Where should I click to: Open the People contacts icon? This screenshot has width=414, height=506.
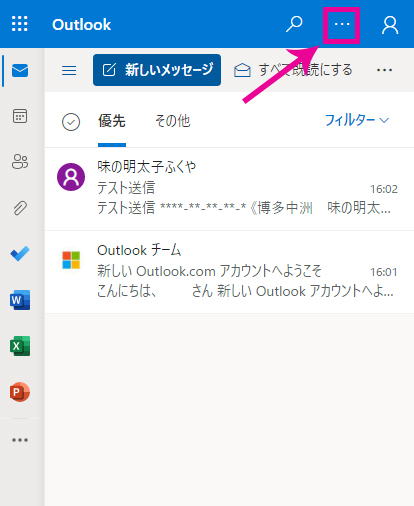pos(20,162)
